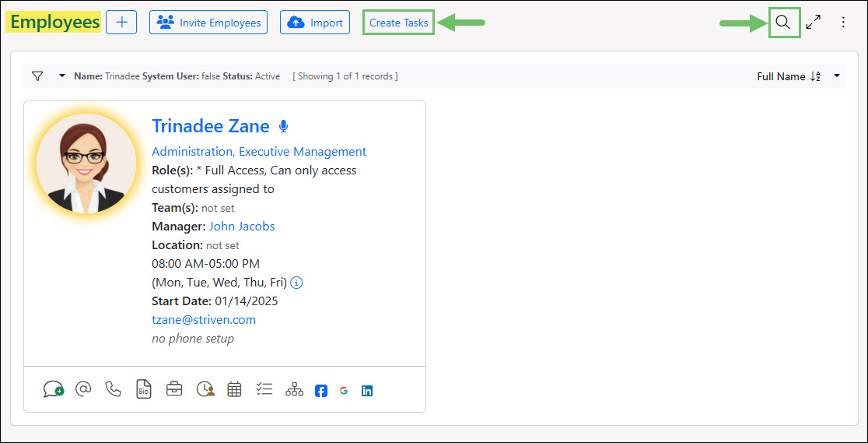
Task: Click the briefcase icon on employee card
Action: [174, 389]
